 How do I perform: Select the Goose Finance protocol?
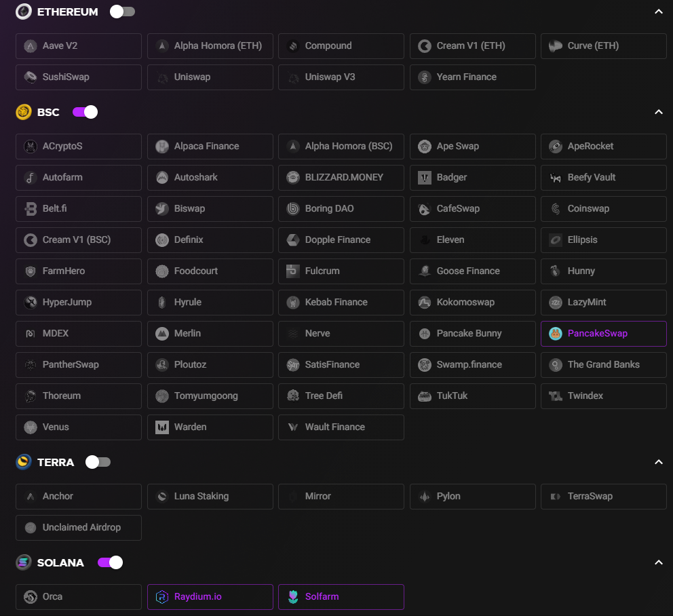(x=473, y=271)
